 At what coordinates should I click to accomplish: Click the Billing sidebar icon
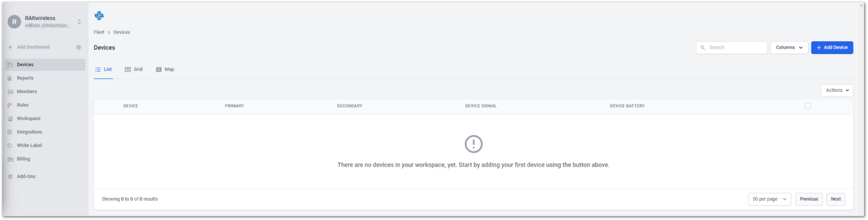point(10,159)
